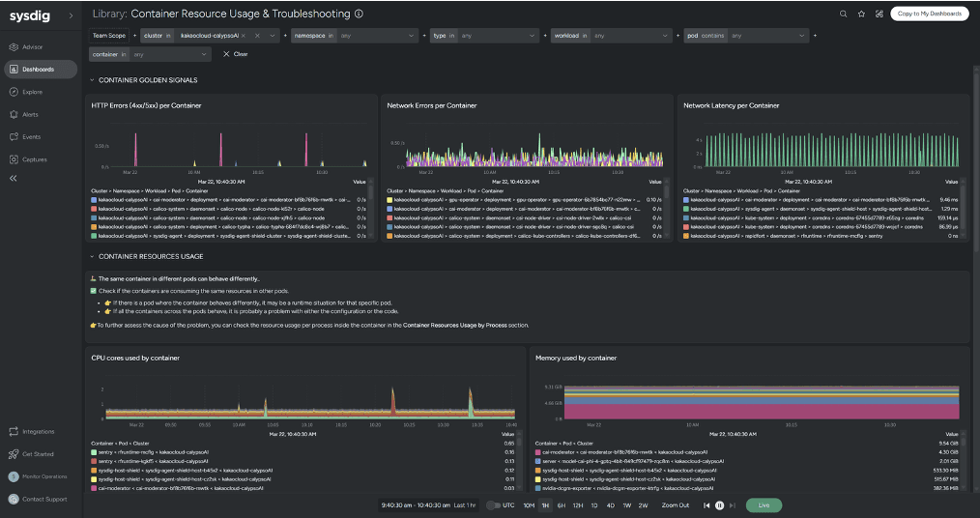Click green legend swatch for sentry rfruntime-mcifg
The image size is (980, 518).
94,451
